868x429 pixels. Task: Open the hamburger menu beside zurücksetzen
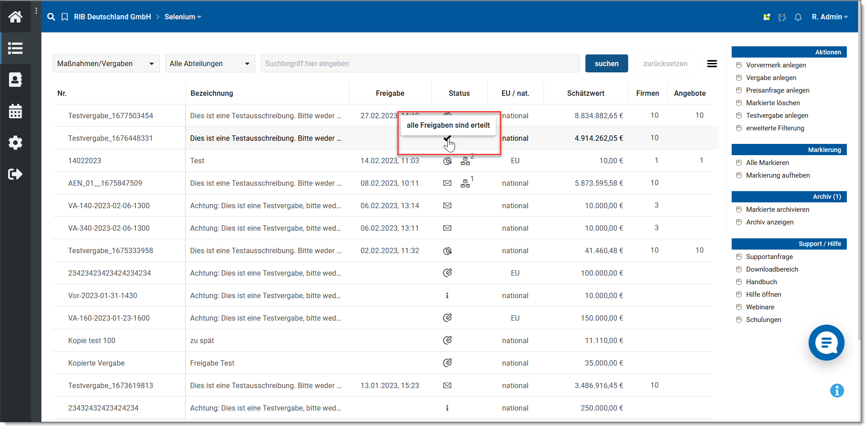point(712,64)
